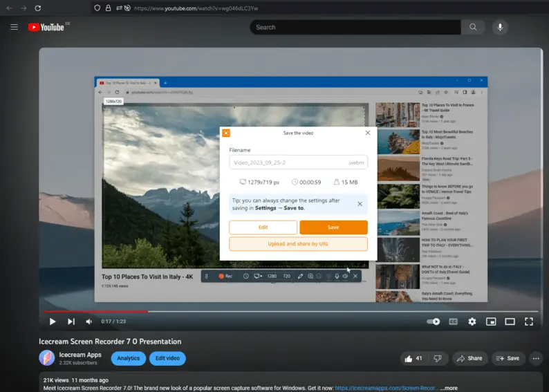Click the video title Icecream Screen Recorder 7 0 Presentation

pyautogui.click(x=110, y=342)
